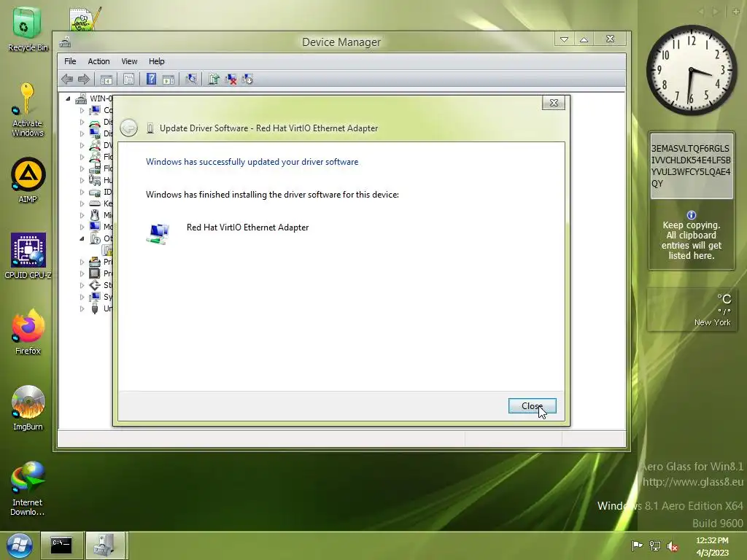Select the WIN-0 root computer icon in tree
The height and width of the screenshot is (560, 747).
tap(81, 98)
